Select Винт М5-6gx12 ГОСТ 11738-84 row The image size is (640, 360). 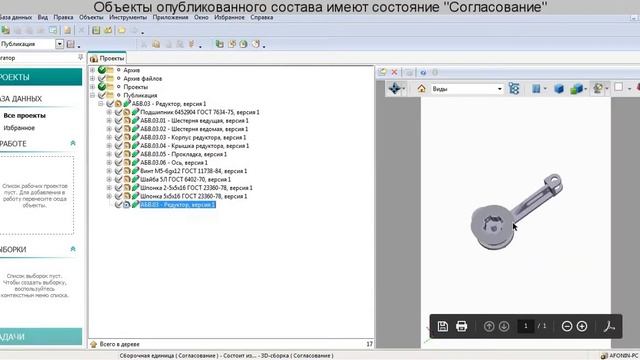tap(193, 171)
